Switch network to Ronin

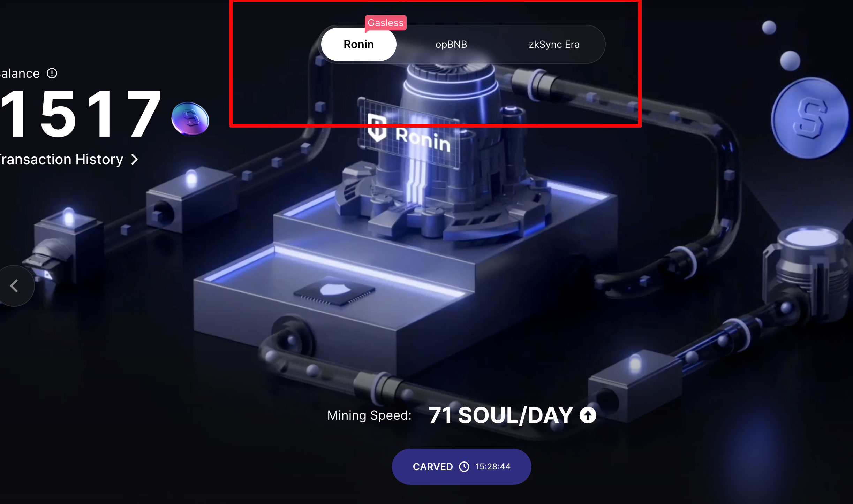point(358,44)
